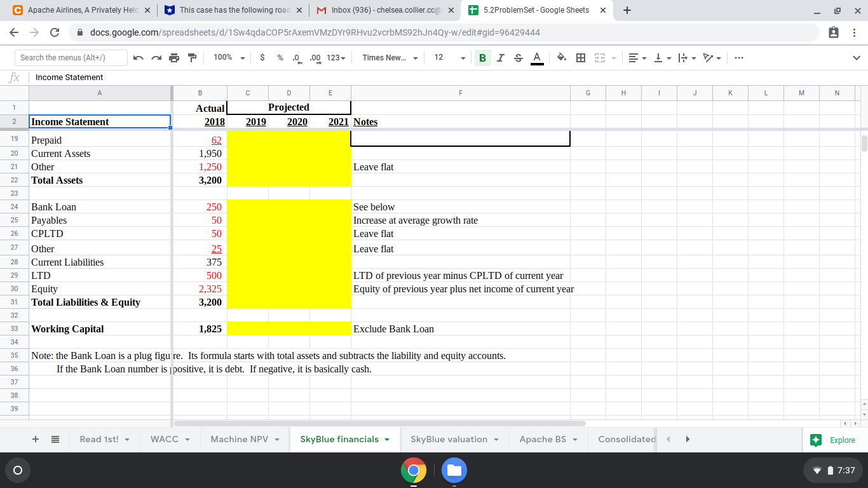Select the Italic formatting icon

tap(501, 57)
